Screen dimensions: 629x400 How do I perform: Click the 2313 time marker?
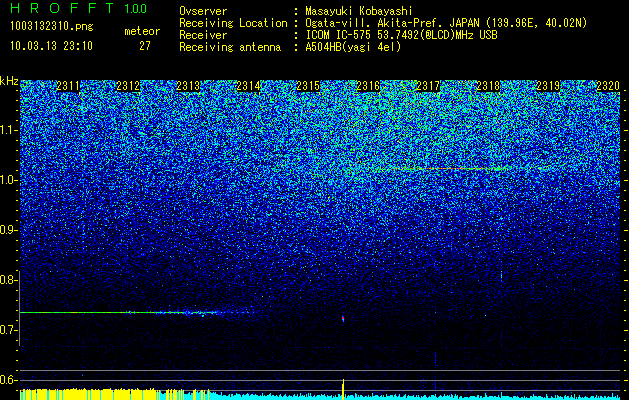pos(188,86)
